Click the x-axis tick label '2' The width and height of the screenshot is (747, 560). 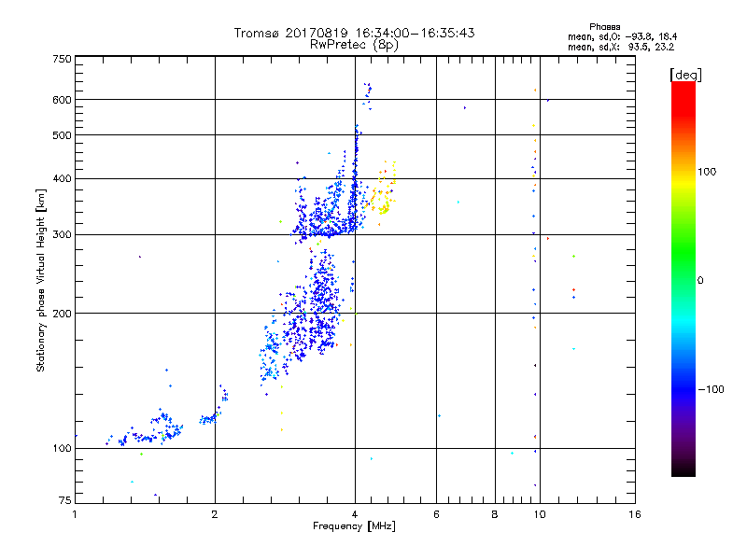[215, 514]
